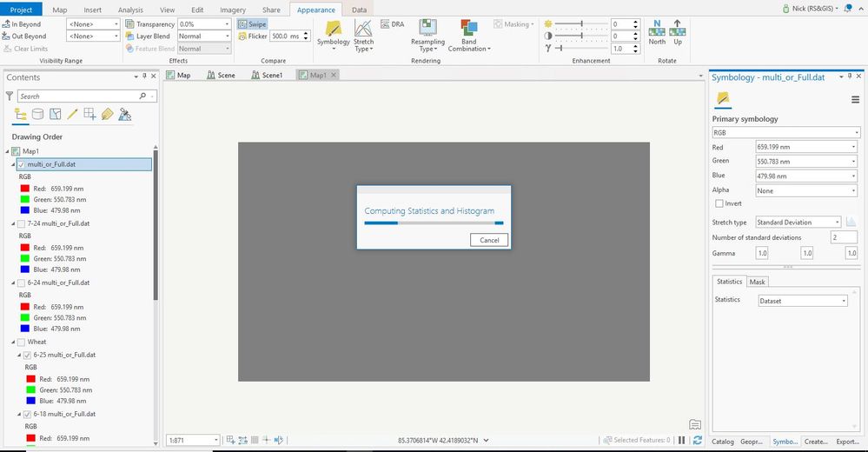Open the Symbology tool in ribbon

[334, 36]
